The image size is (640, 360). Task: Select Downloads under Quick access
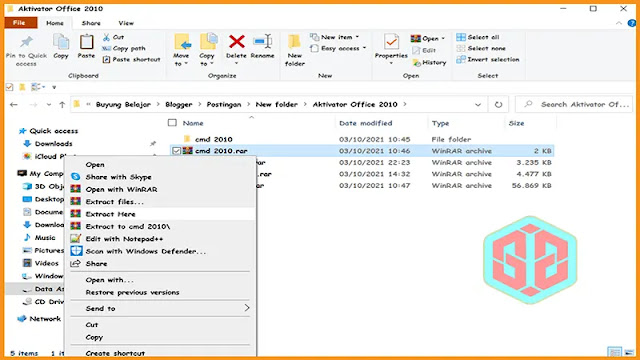click(x=53, y=144)
